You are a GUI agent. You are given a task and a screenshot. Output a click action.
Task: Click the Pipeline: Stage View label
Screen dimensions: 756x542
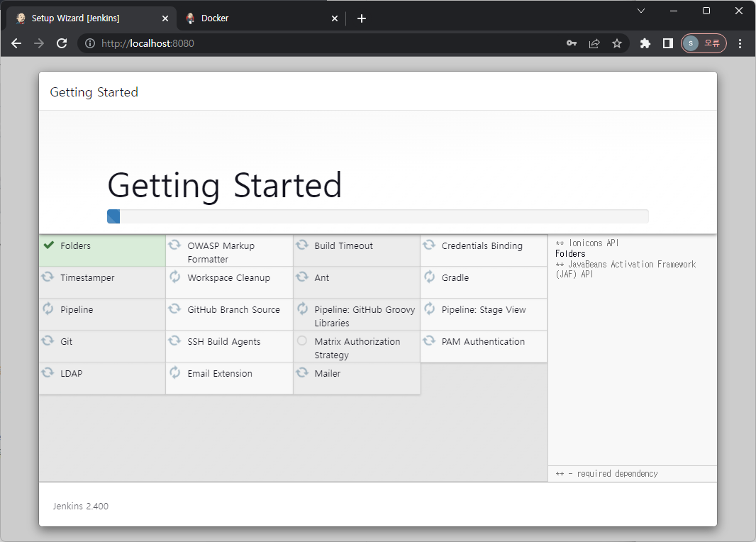tap(484, 309)
